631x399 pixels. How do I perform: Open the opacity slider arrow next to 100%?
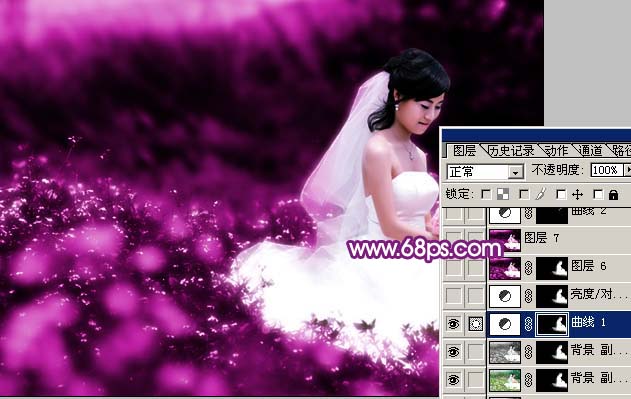(628, 170)
